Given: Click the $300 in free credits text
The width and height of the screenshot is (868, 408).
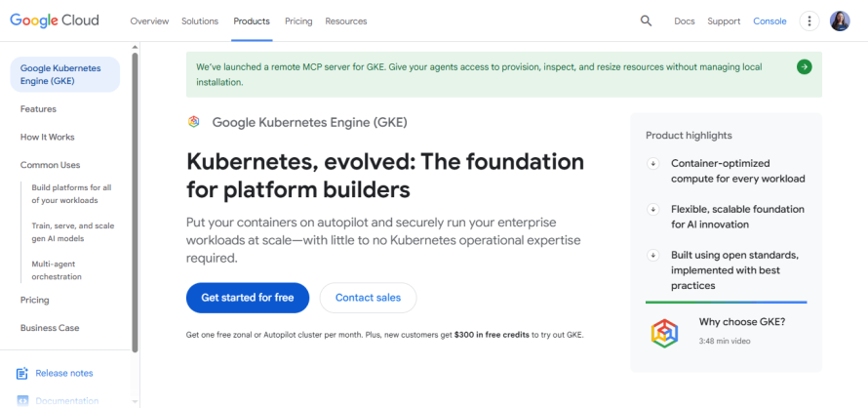Looking at the screenshot, I should tap(492, 335).
